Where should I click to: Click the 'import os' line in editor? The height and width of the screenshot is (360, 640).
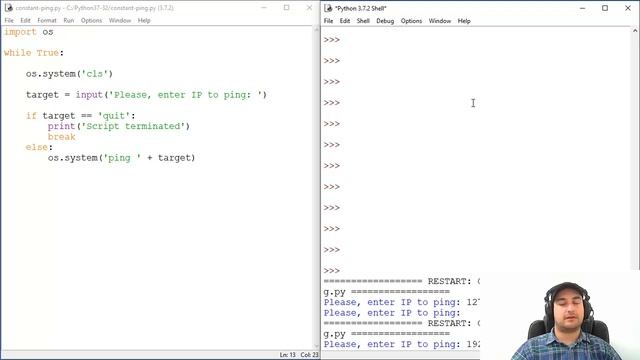29,32
